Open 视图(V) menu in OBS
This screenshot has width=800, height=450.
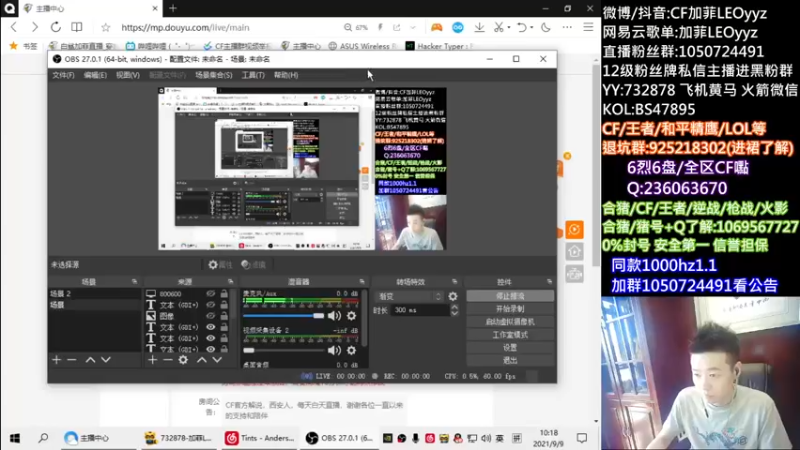point(128,75)
